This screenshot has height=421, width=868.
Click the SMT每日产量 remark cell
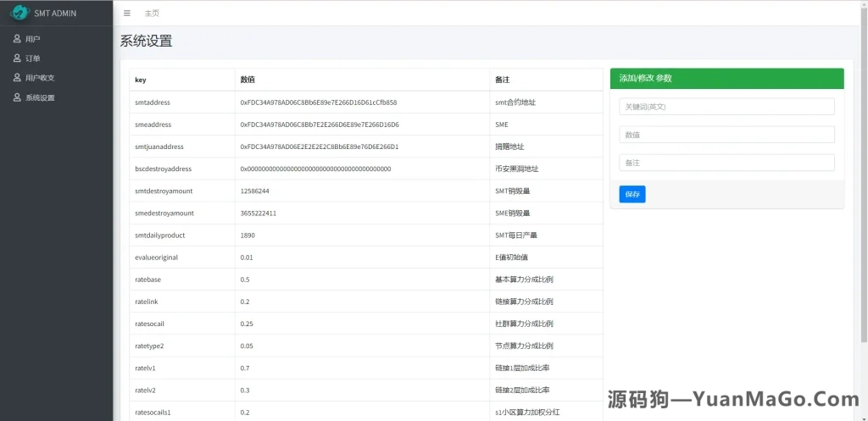coord(547,235)
